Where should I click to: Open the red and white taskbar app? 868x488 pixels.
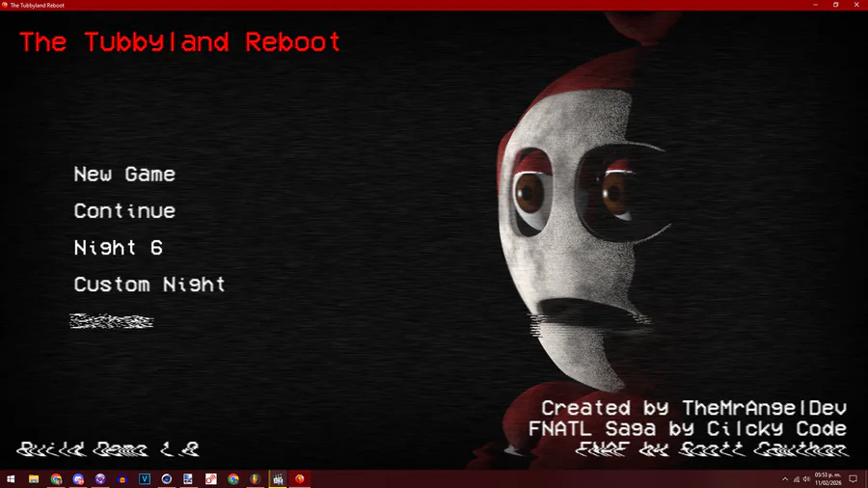tap(211, 479)
